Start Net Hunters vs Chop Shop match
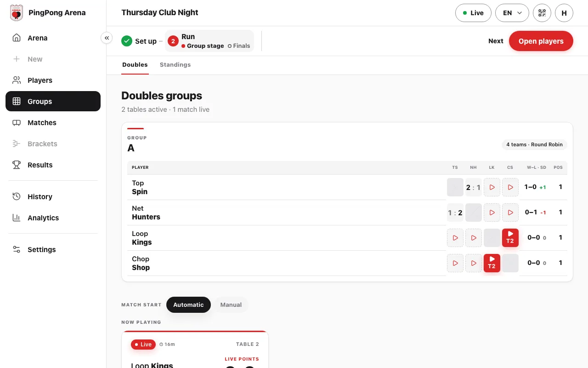 tap(510, 213)
